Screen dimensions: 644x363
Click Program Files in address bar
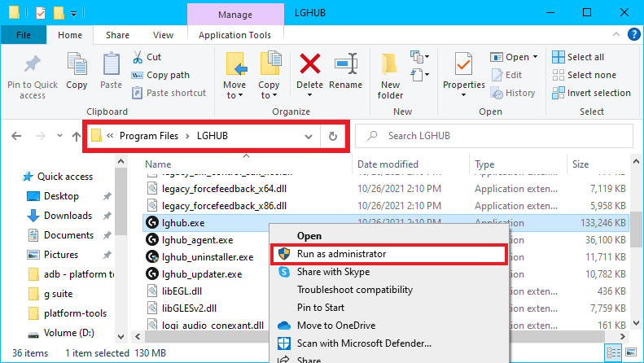coord(149,136)
